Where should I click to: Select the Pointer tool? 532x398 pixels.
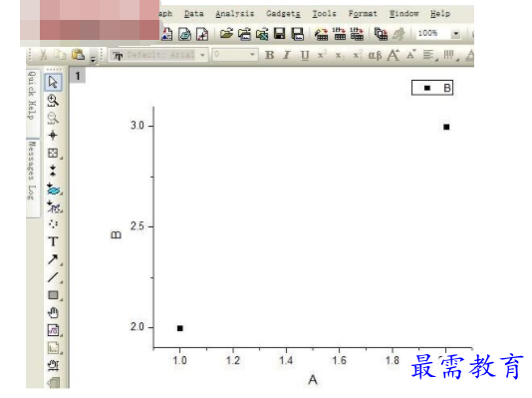pyautogui.click(x=53, y=82)
